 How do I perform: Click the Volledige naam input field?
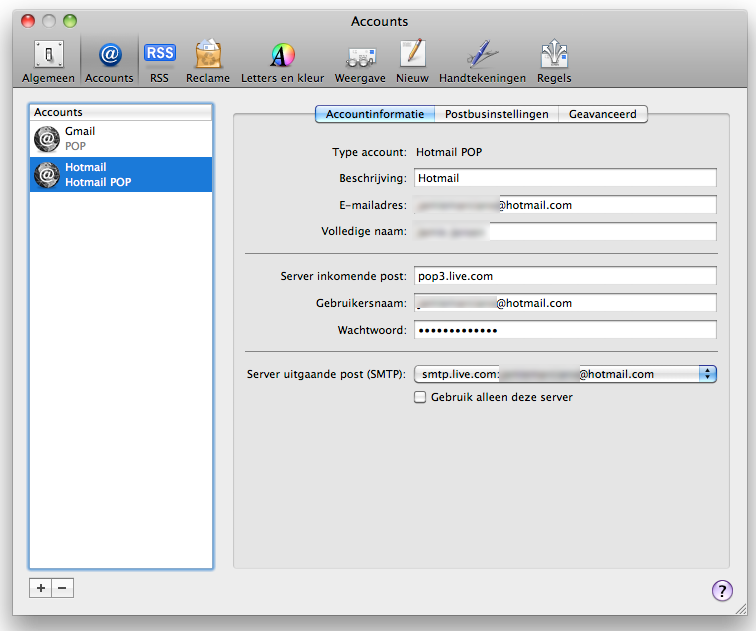565,231
